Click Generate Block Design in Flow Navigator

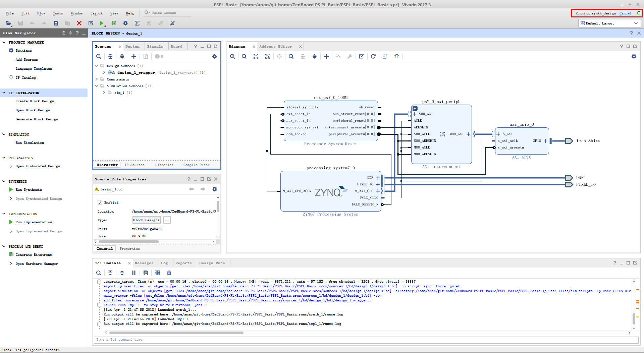[x=37, y=119]
